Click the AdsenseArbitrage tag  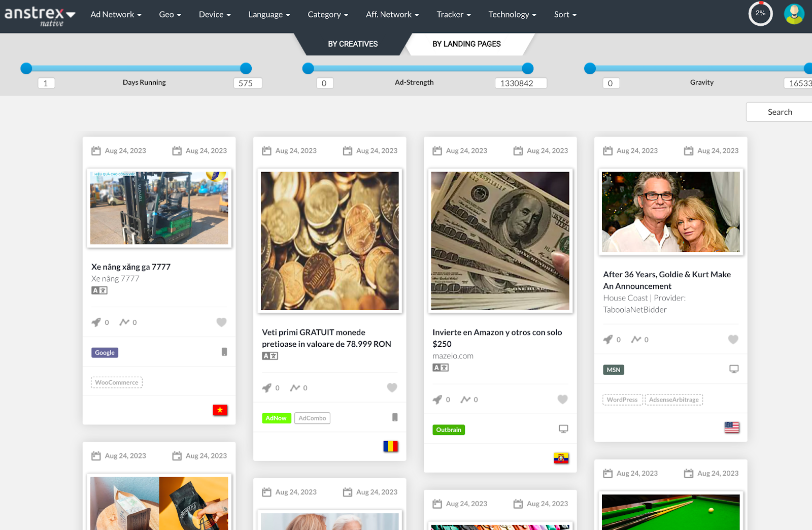tap(674, 400)
